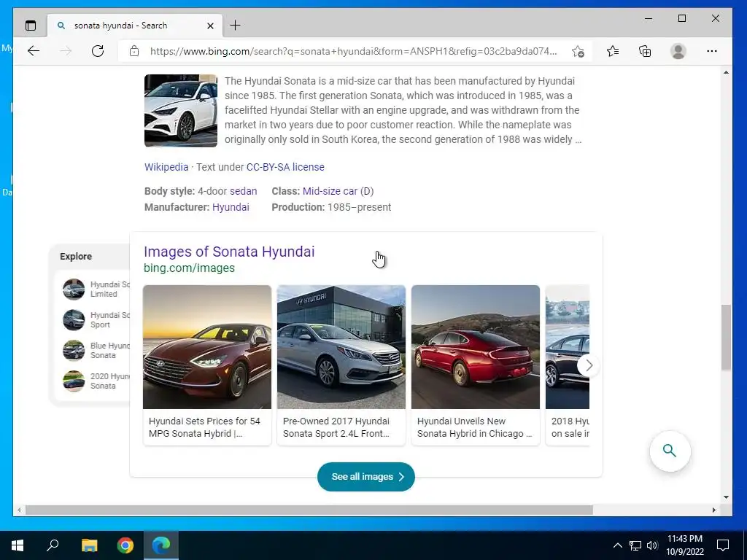Open Images of Sonata Hyundai heading
The image size is (747, 560).
229,252
